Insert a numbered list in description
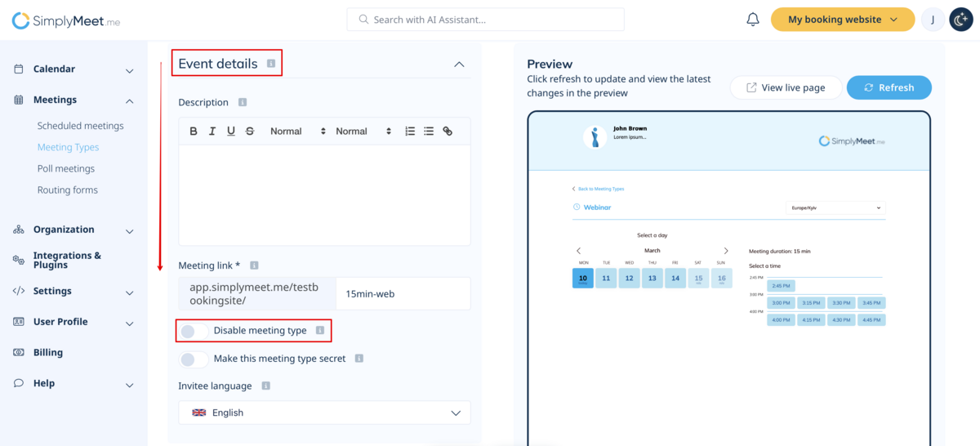Image resolution: width=980 pixels, height=446 pixels. [410, 132]
